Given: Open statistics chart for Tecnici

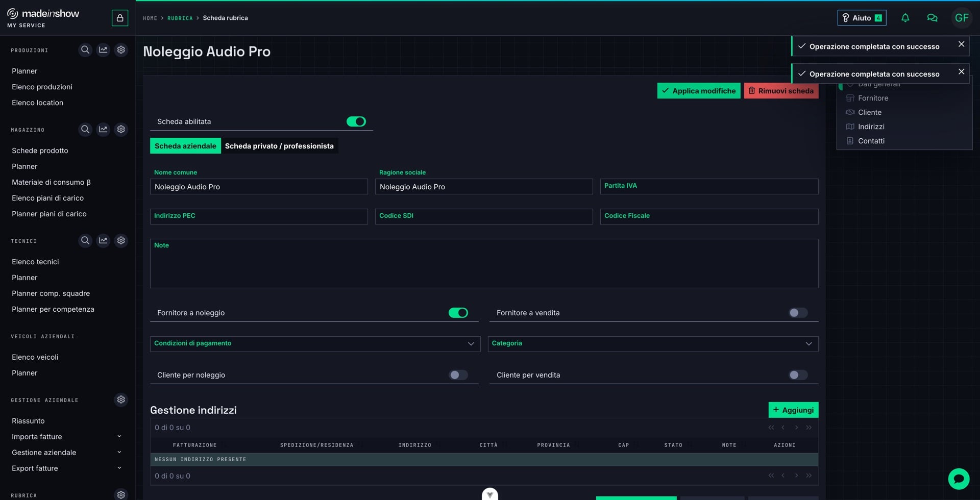Looking at the screenshot, I should tap(103, 241).
